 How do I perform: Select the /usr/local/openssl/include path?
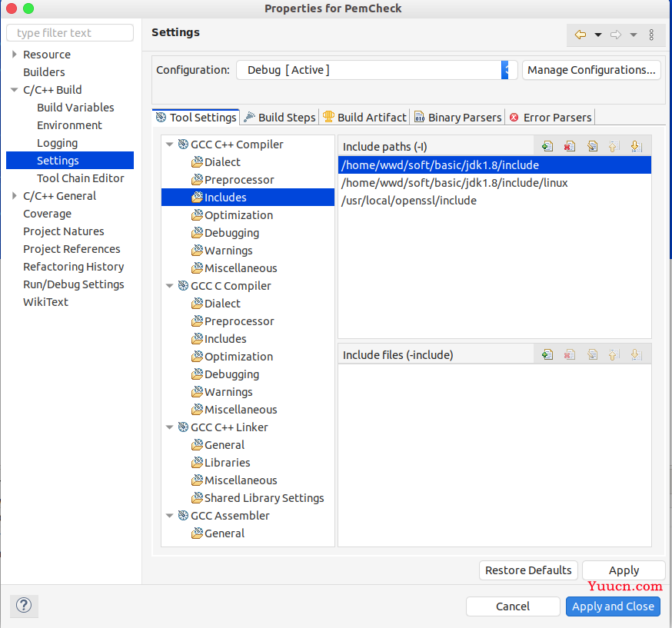tap(495, 201)
